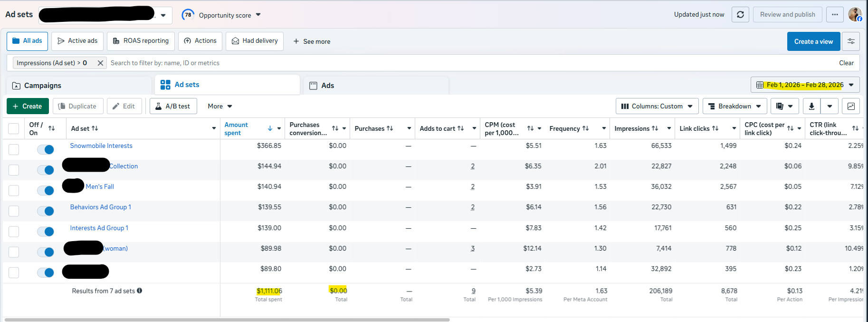The height and width of the screenshot is (322, 868).
Task: Click Clear to remove all filters
Action: pyautogui.click(x=846, y=63)
